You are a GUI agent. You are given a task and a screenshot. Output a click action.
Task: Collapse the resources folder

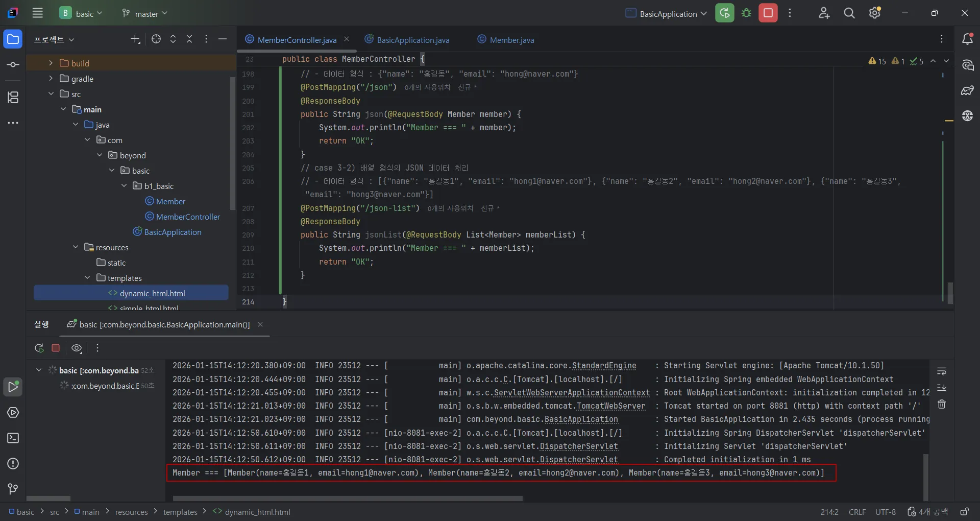[75, 247]
